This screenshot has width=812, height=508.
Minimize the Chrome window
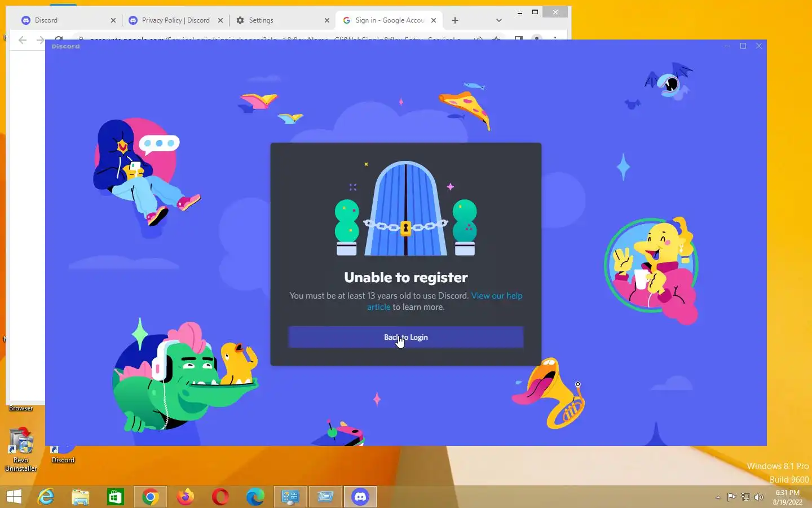point(520,12)
